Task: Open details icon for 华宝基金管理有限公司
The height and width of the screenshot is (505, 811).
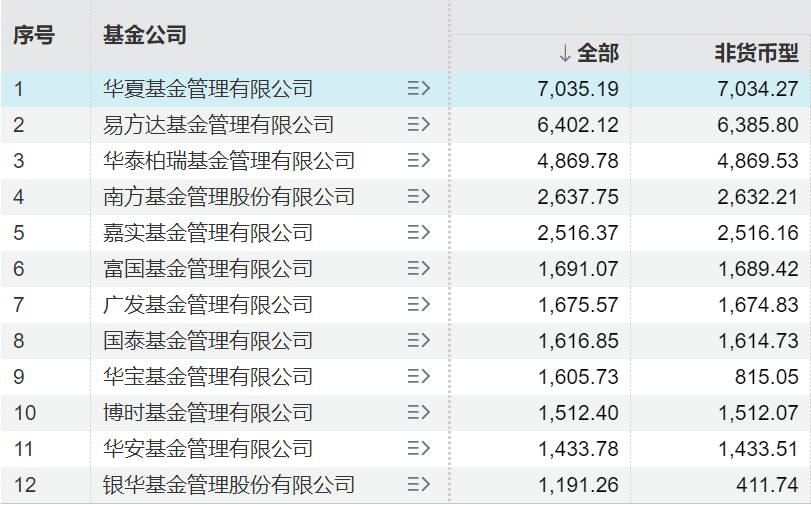Action: [x=418, y=376]
